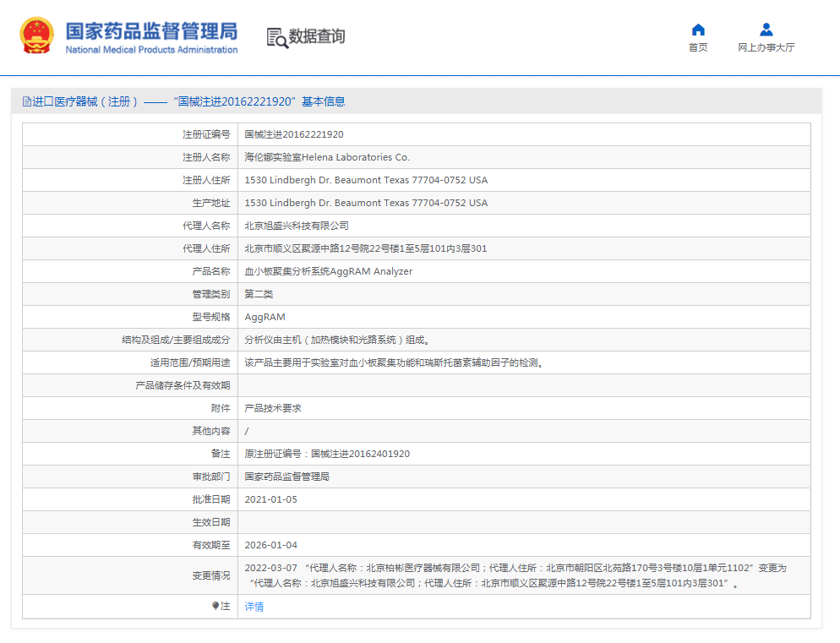
Task: Click the document icon beside 进口医疗器械（注册）
Action: pos(26,101)
